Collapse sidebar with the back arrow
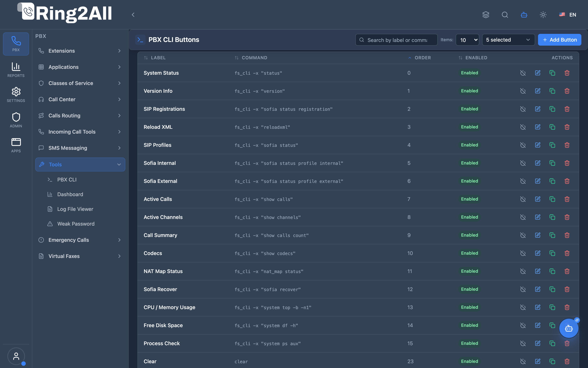The image size is (588, 368). pyautogui.click(x=133, y=15)
